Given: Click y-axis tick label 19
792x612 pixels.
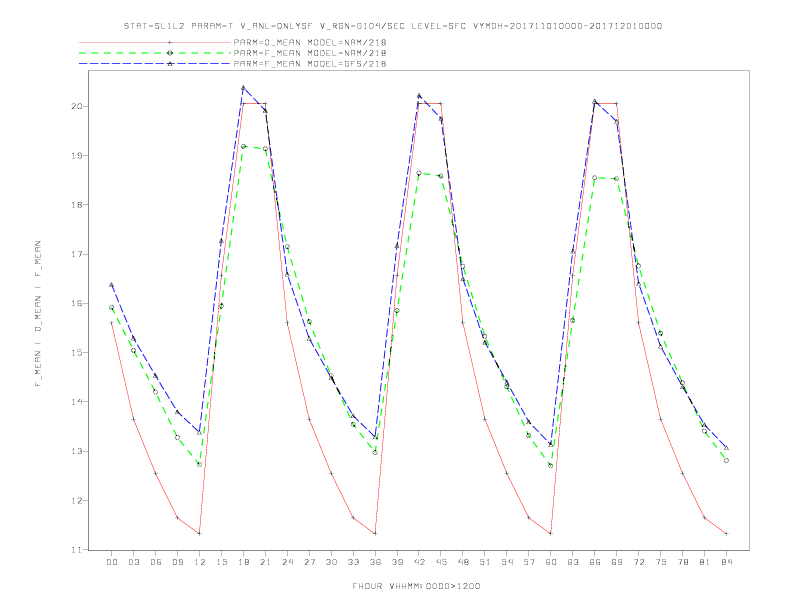Looking at the screenshot, I should [77, 156].
